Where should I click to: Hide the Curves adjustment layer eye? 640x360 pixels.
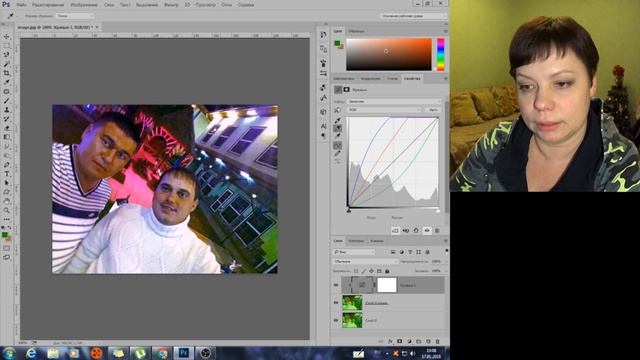click(x=336, y=285)
